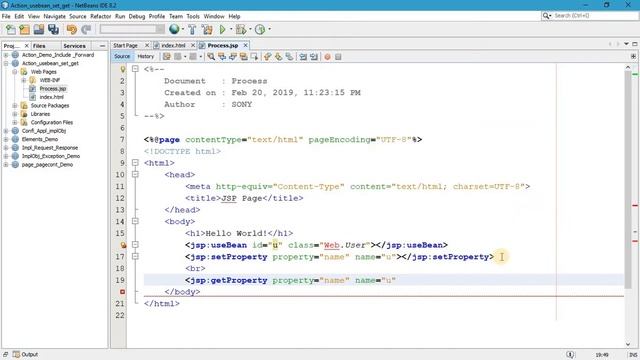Click the warning glyph on line 16
Viewport: 640px width, 360px height.
(x=123, y=245)
